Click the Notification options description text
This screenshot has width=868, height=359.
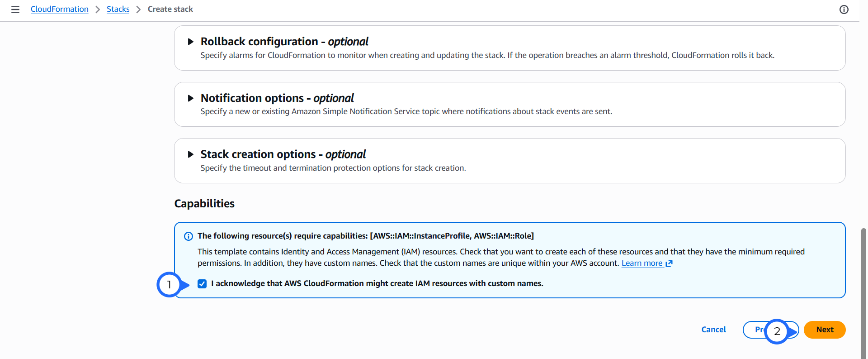(x=406, y=111)
